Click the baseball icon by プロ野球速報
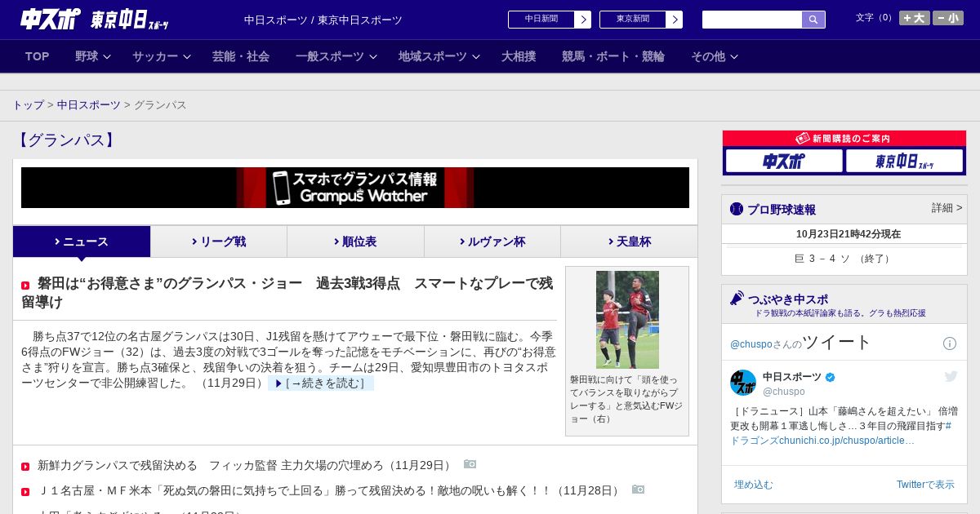980x514 pixels. pyautogui.click(x=737, y=209)
